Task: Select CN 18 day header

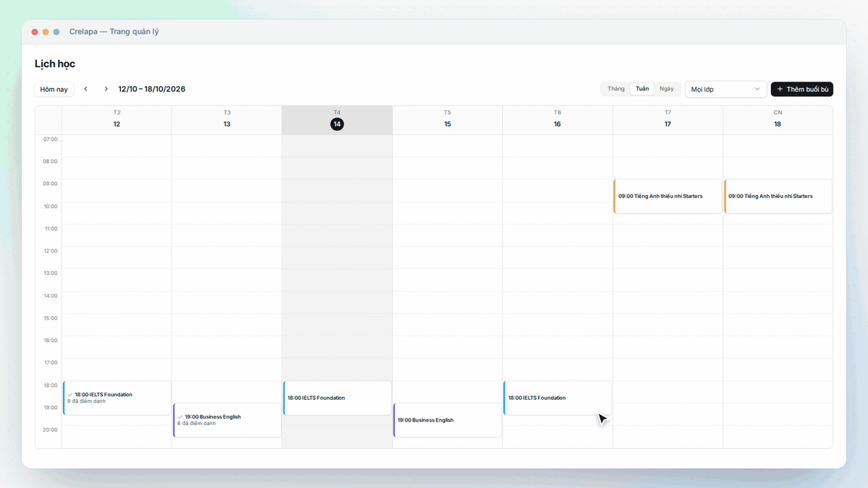Action: [778, 120]
